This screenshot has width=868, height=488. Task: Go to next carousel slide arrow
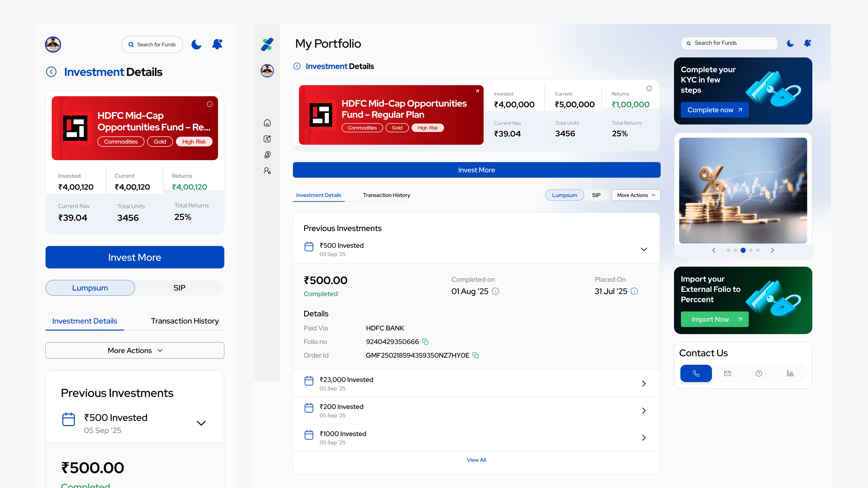coord(772,250)
